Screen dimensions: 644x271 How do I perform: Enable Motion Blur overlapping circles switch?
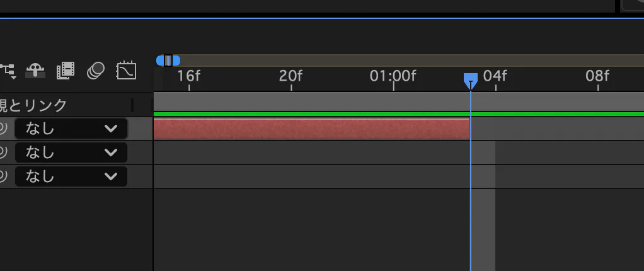click(96, 71)
